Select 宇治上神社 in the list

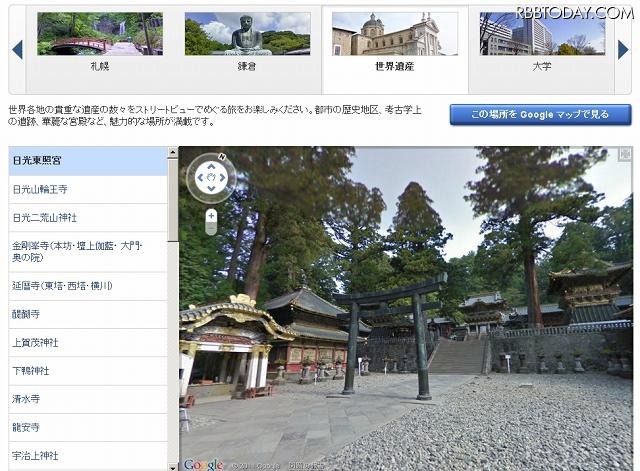pyautogui.click(x=88, y=456)
